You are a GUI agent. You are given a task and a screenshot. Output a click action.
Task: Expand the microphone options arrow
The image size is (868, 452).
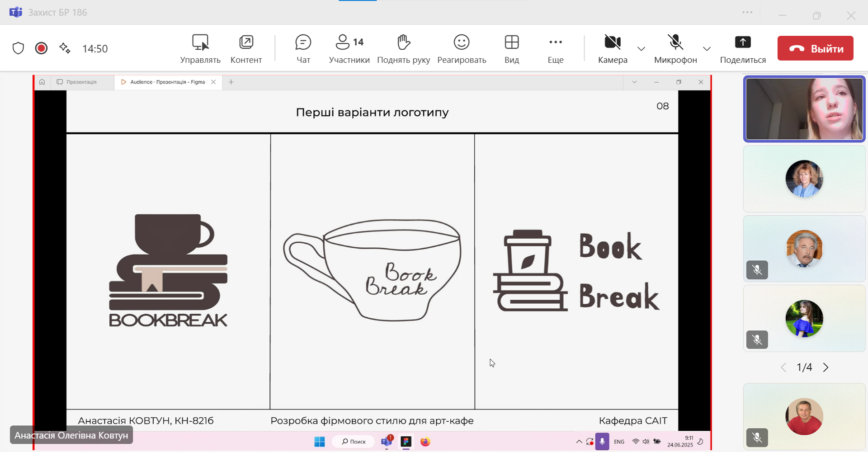707,49
